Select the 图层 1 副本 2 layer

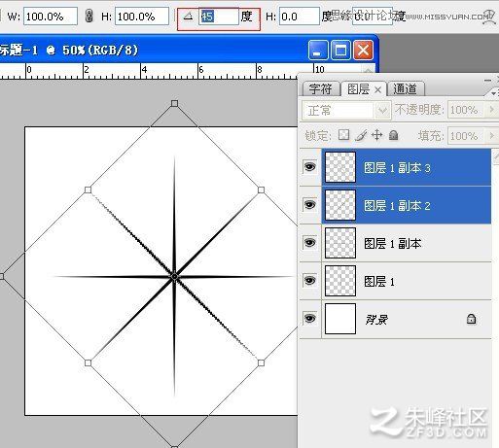click(x=407, y=205)
